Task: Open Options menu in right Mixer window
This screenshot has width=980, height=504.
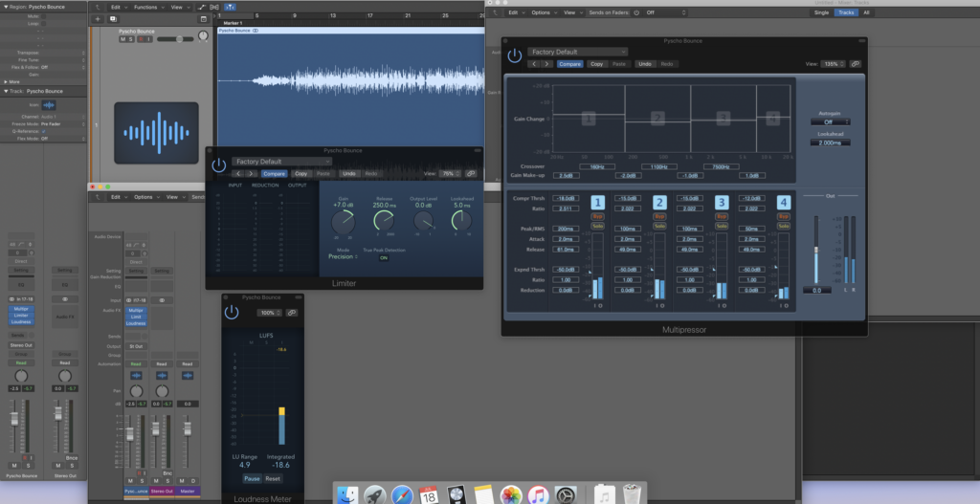Action: [x=544, y=12]
